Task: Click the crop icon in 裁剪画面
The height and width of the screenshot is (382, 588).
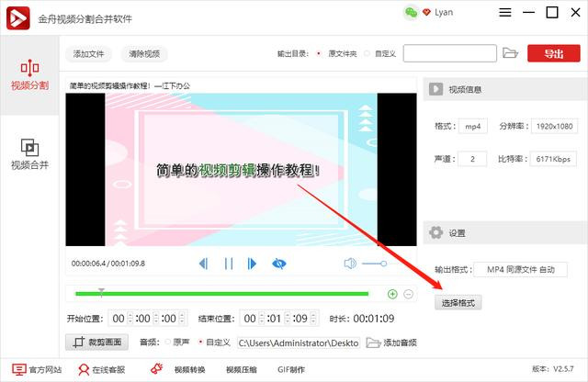Action: click(x=79, y=342)
